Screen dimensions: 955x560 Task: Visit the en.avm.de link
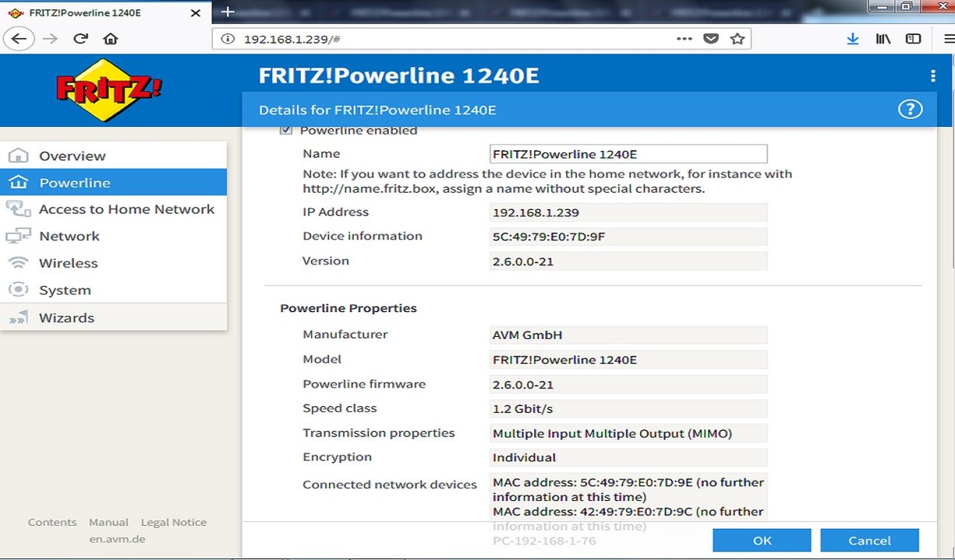click(x=117, y=539)
